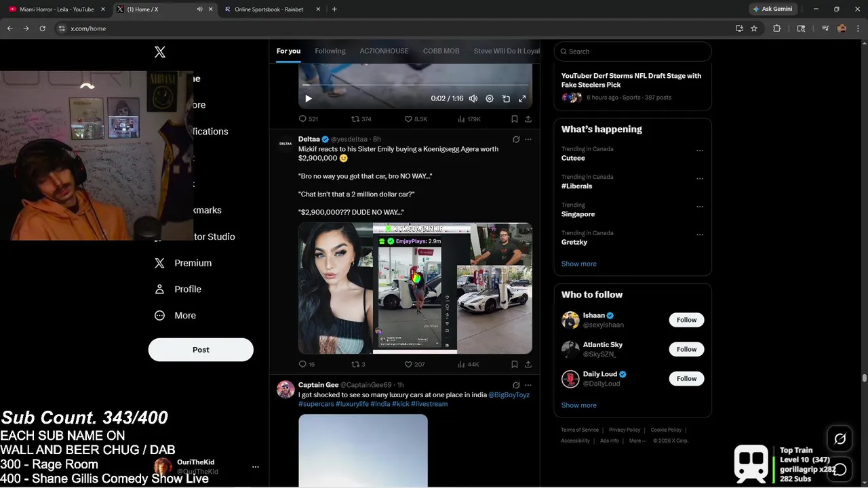Open Premium in sidebar
Screen dimensions: 868x488
point(184,263)
